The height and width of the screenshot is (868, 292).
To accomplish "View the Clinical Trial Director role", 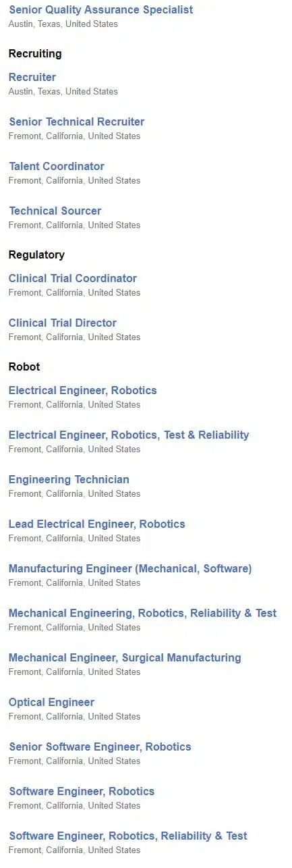I will click(x=63, y=323).
